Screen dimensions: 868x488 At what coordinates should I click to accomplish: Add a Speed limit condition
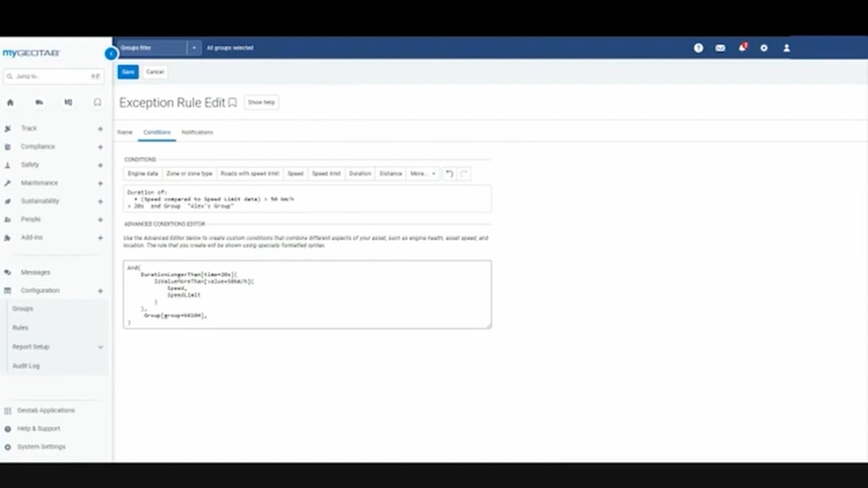[x=326, y=174]
